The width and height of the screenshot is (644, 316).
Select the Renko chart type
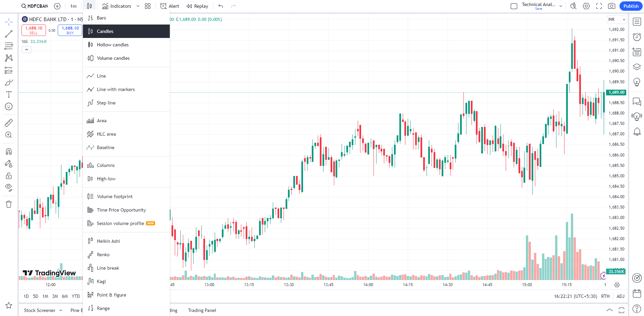coord(126,255)
